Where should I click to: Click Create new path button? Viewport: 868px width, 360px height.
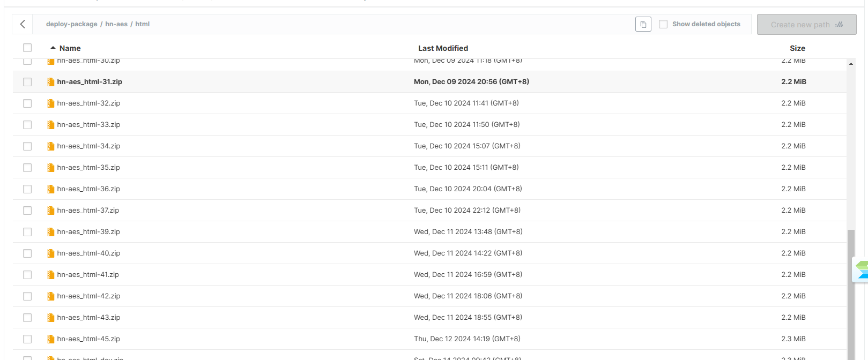(x=806, y=25)
